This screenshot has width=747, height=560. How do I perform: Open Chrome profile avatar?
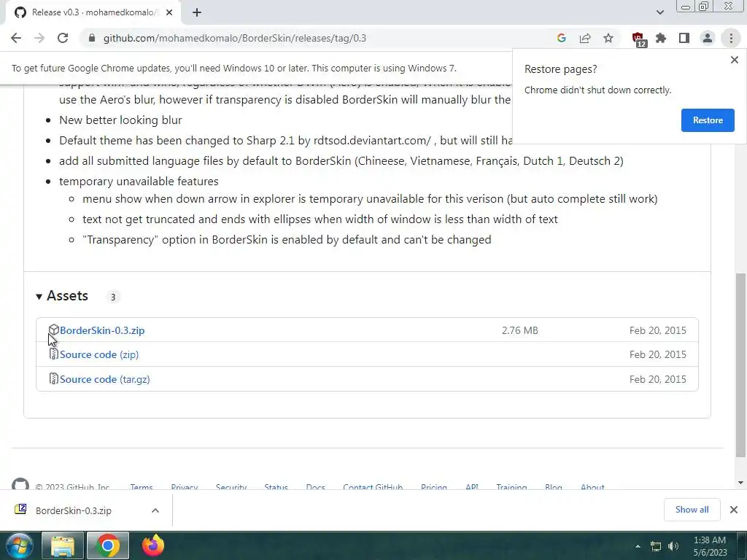[708, 38]
